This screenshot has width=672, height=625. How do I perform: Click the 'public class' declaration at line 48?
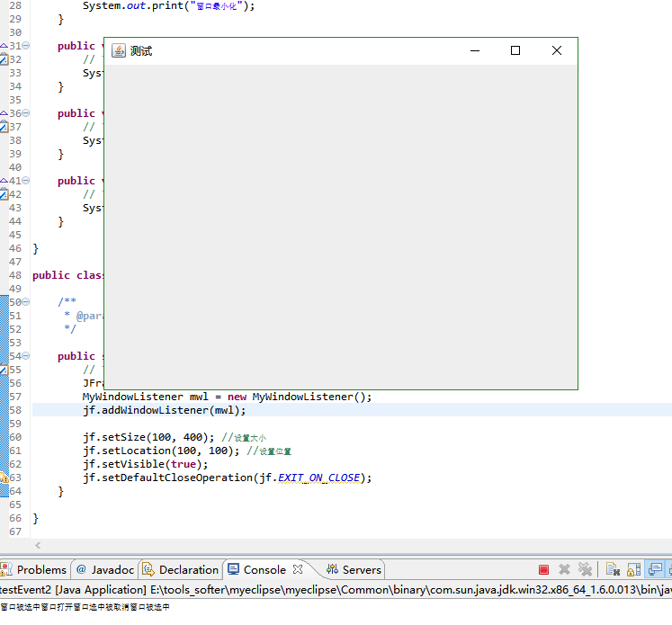(67, 275)
